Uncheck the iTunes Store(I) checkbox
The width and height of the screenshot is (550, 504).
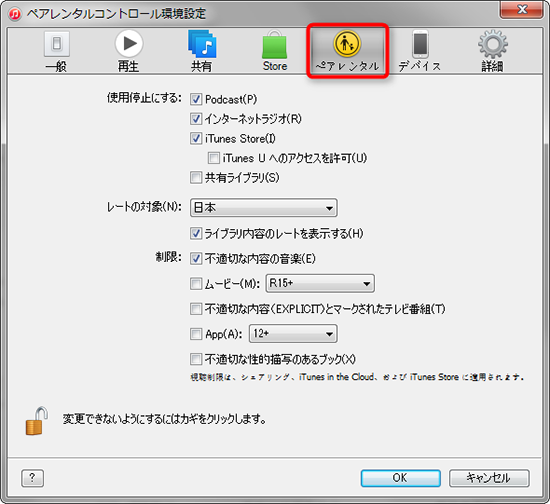[196, 138]
